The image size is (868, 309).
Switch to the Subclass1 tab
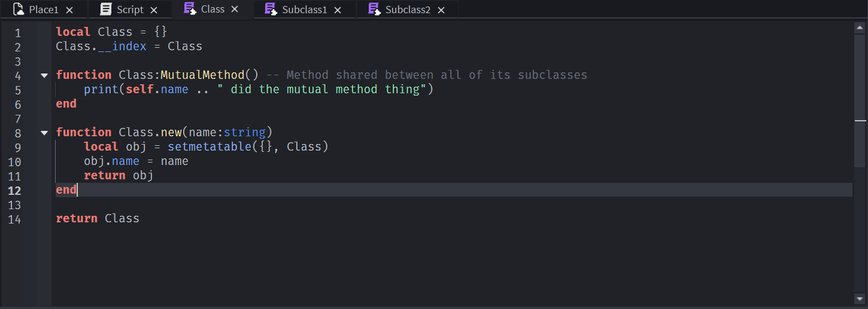(x=305, y=10)
